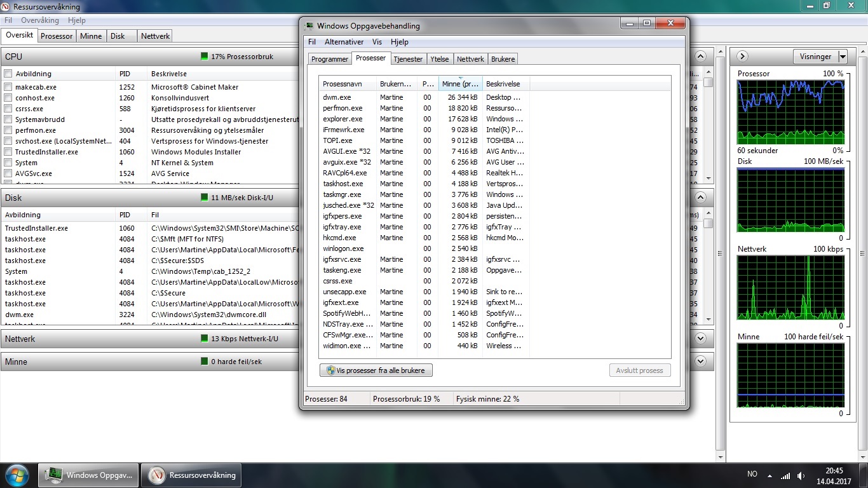
Task: Activate Ressursovervåkning taskbar button
Action: tap(192, 475)
